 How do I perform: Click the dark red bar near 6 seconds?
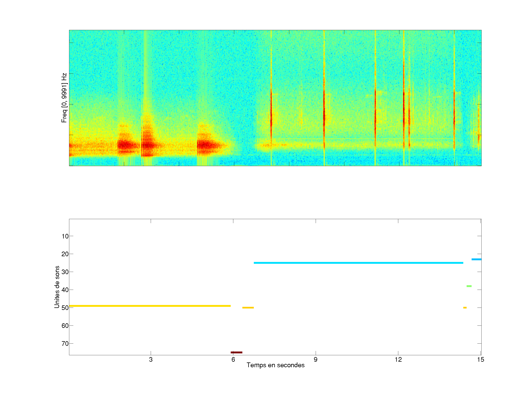[236, 352]
